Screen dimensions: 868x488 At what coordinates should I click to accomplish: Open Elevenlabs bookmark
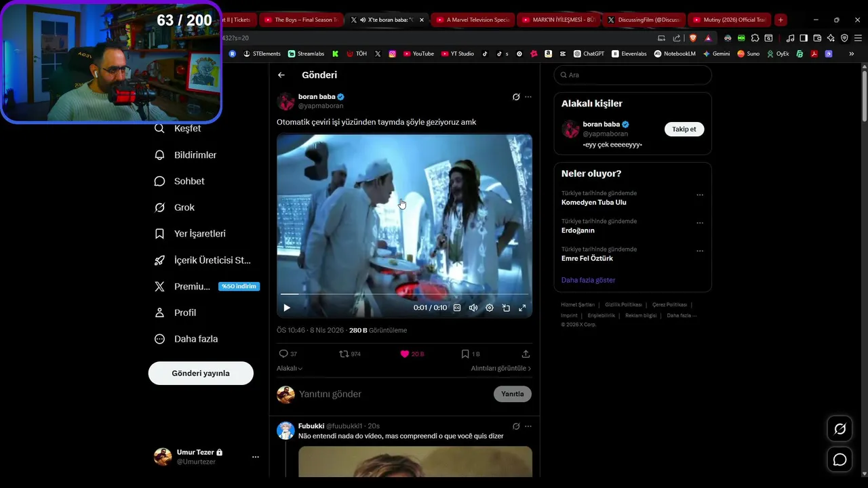[x=629, y=54]
